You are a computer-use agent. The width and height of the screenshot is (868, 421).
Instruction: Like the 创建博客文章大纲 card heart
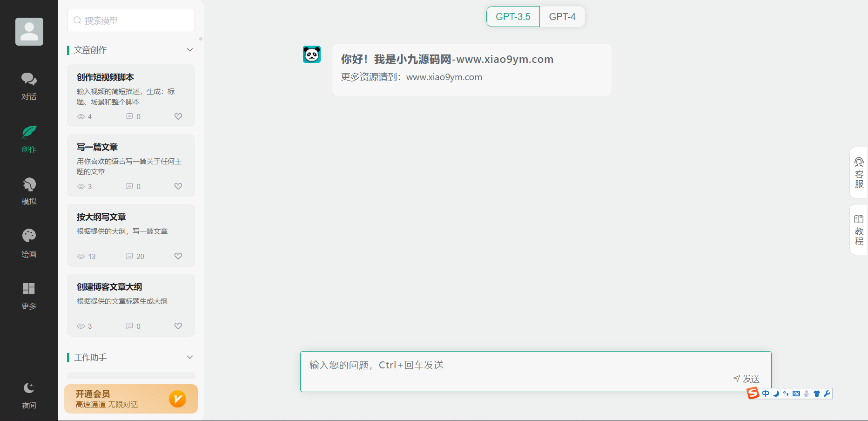tap(178, 326)
